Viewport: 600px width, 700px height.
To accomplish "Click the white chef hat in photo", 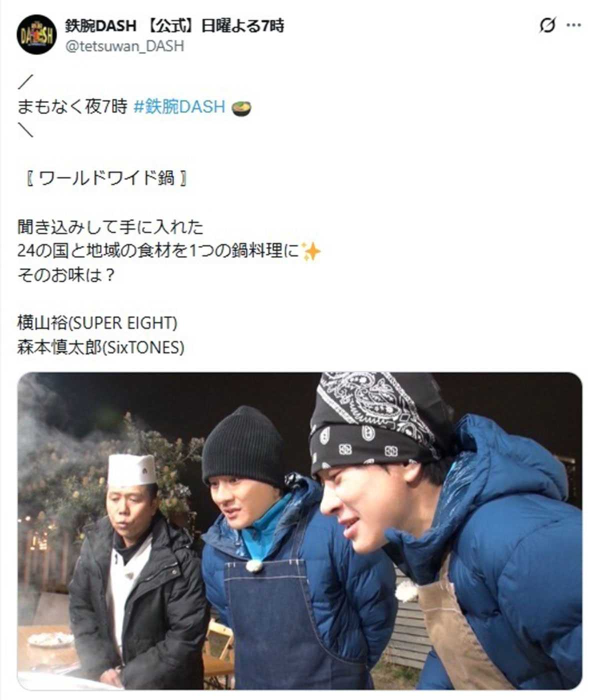I will tap(131, 470).
